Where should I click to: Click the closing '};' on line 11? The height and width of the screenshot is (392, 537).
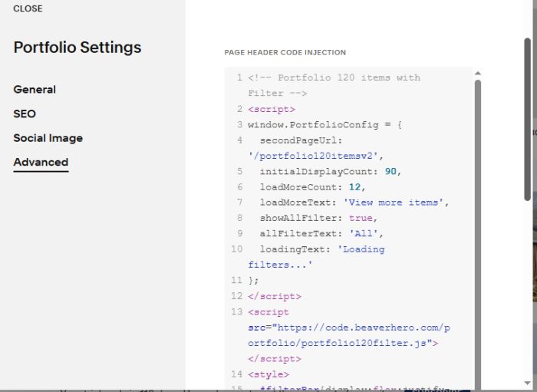253,281
